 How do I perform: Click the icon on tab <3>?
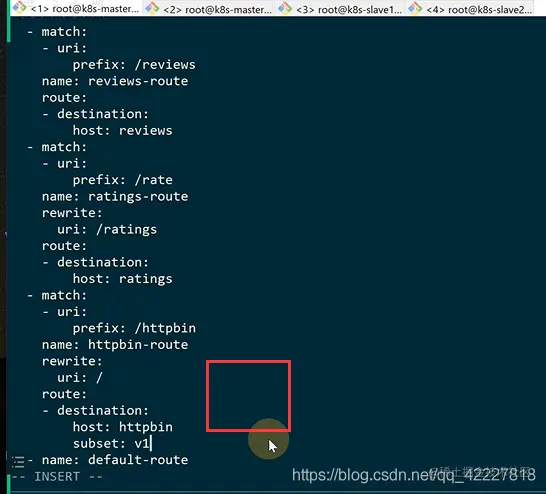click(x=285, y=8)
